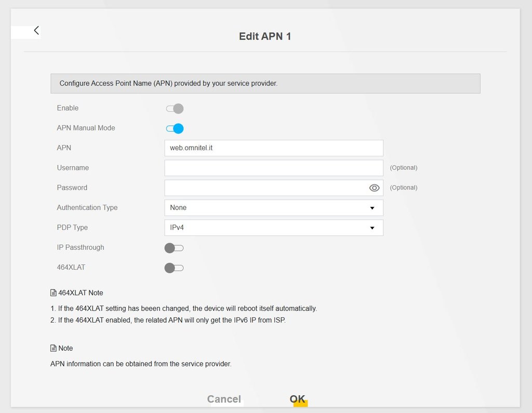Confirm changes with the OK button
Viewport: 532px width, 413px height.
click(x=298, y=399)
